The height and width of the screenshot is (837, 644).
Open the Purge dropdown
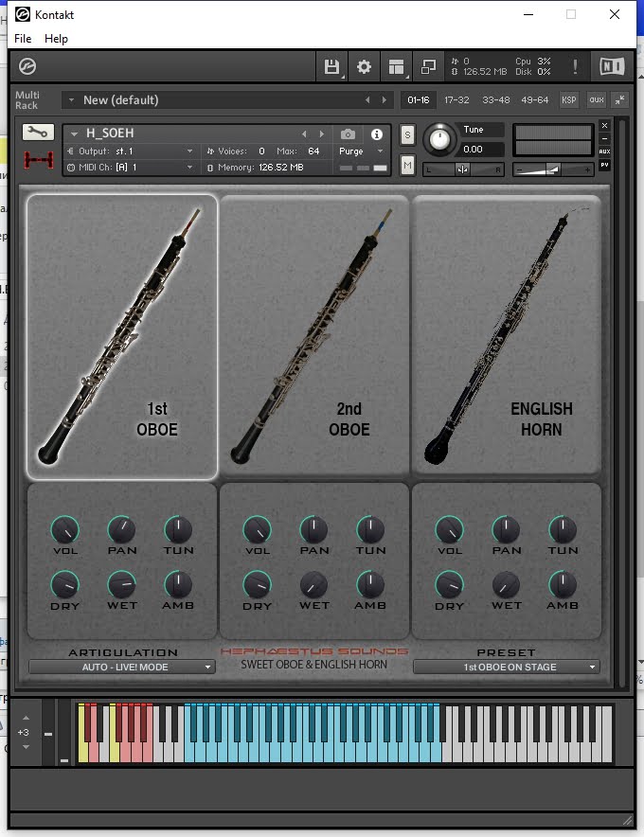point(362,151)
